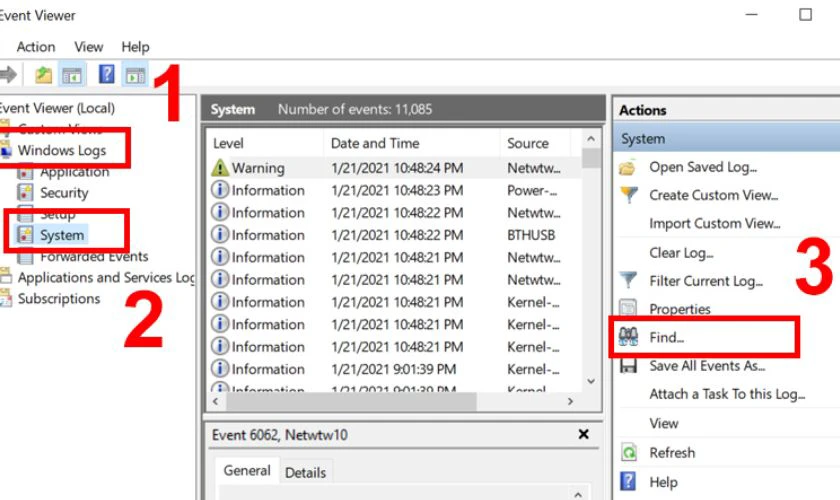Open the Action menu

(x=36, y=46)
